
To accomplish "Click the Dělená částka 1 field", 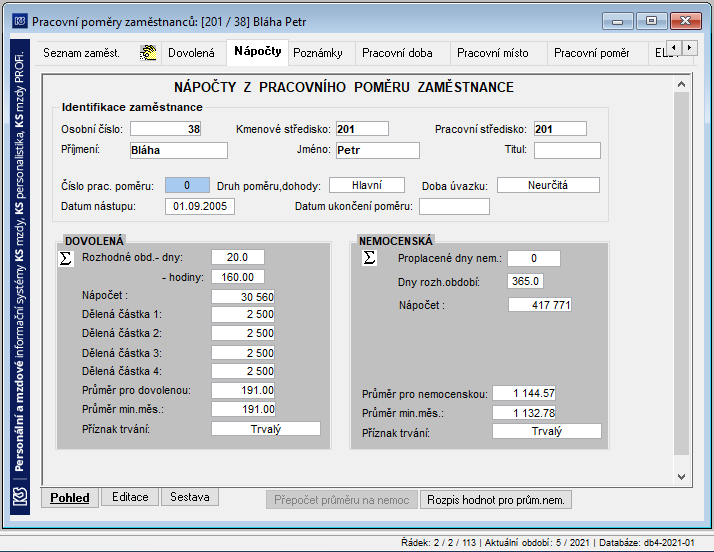I will [243, 314].
